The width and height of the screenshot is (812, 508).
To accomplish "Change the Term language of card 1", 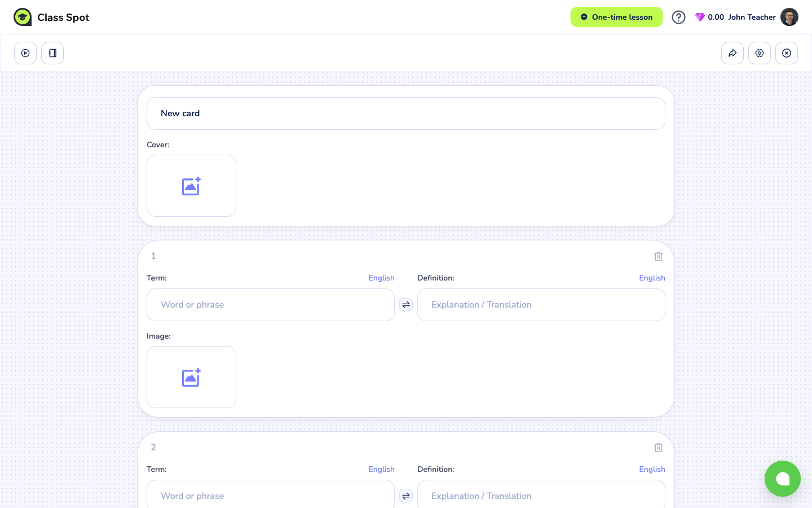I will pyautogui.click(x=381, y=278).
